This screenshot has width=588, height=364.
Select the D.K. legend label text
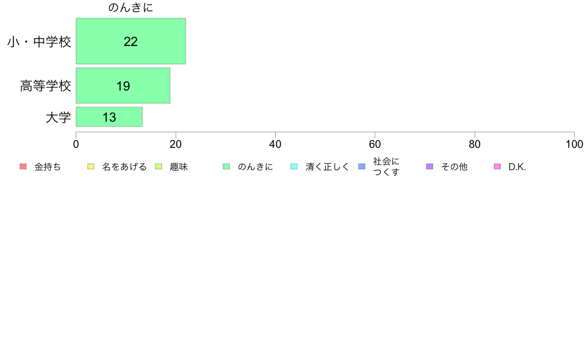[517, 167]
